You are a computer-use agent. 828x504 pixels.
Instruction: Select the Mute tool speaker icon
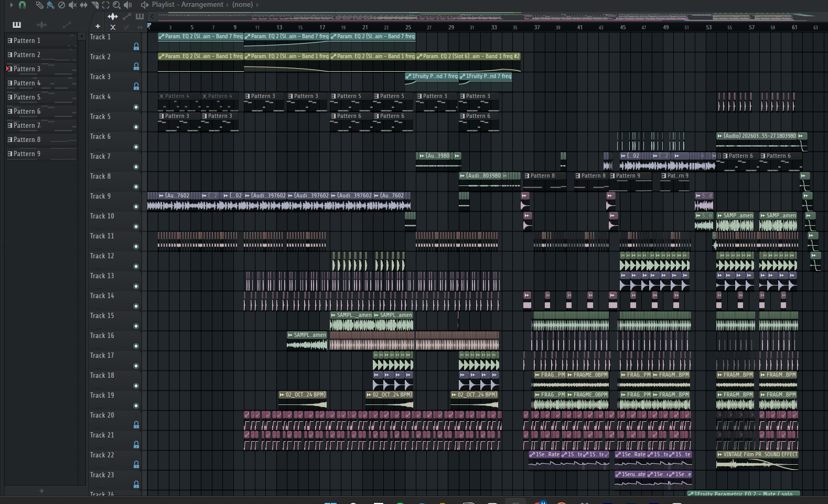72,5
